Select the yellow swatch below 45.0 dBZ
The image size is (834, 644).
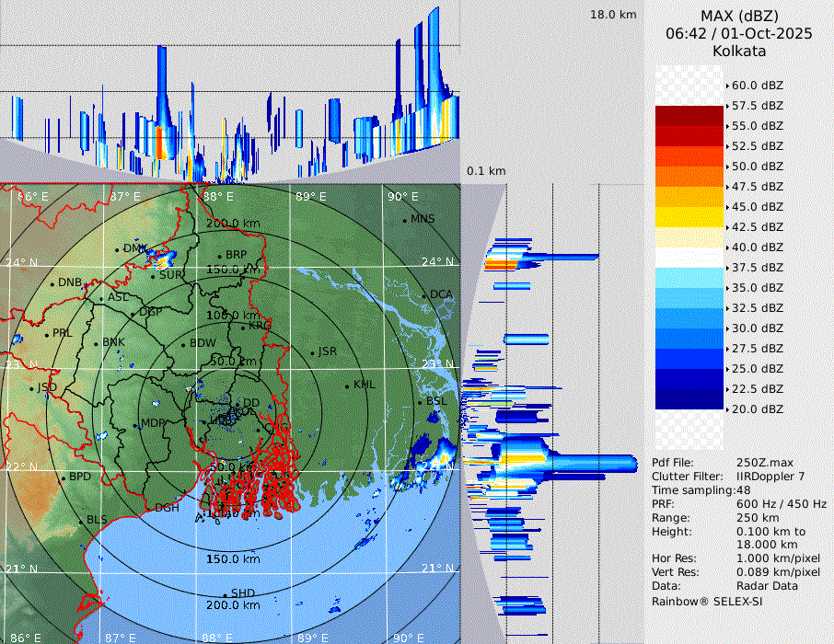(689, 216)
